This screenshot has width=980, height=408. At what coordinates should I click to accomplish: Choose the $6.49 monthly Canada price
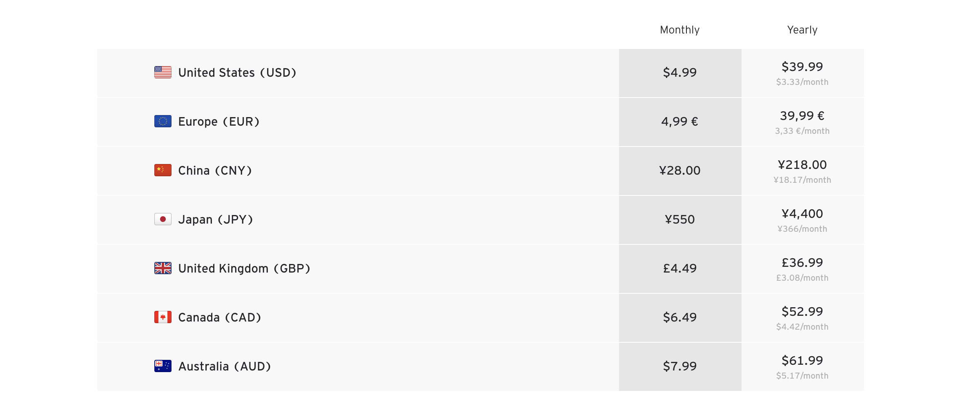tap(680, 317)
